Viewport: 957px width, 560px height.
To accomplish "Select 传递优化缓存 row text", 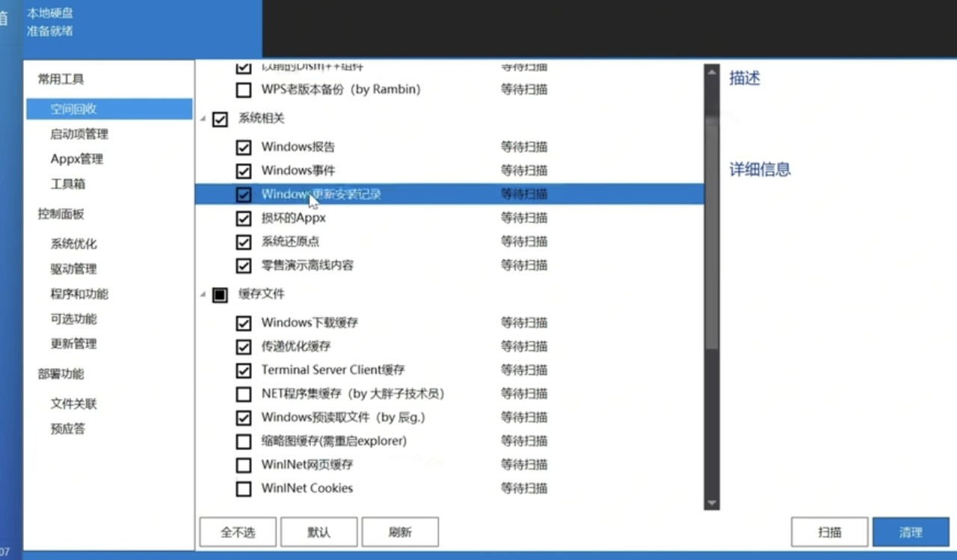I will pos(295,346).
